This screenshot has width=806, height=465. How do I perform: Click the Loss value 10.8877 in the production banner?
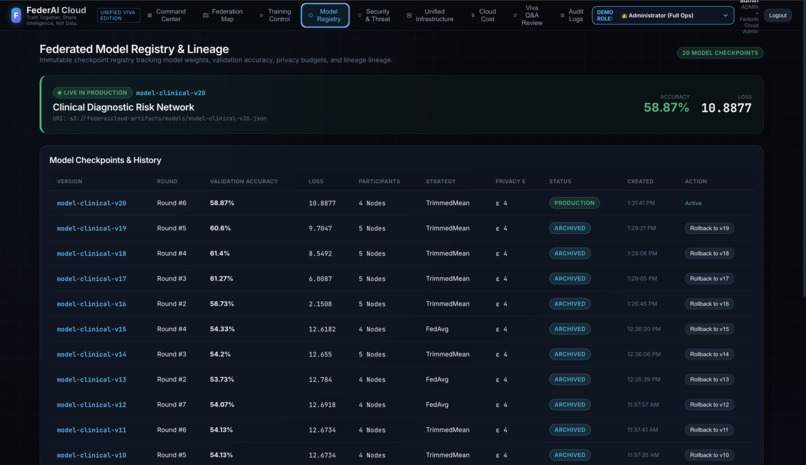pos(726,108)
